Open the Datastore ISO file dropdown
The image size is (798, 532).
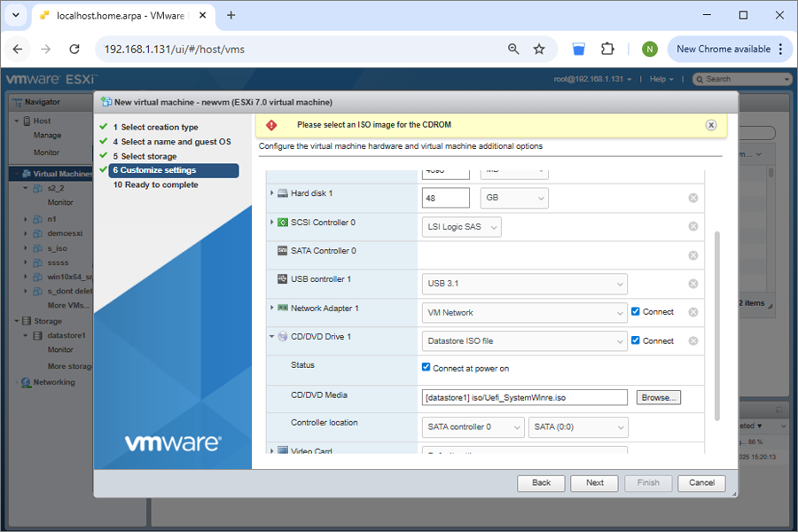click(x=524, y=341)
